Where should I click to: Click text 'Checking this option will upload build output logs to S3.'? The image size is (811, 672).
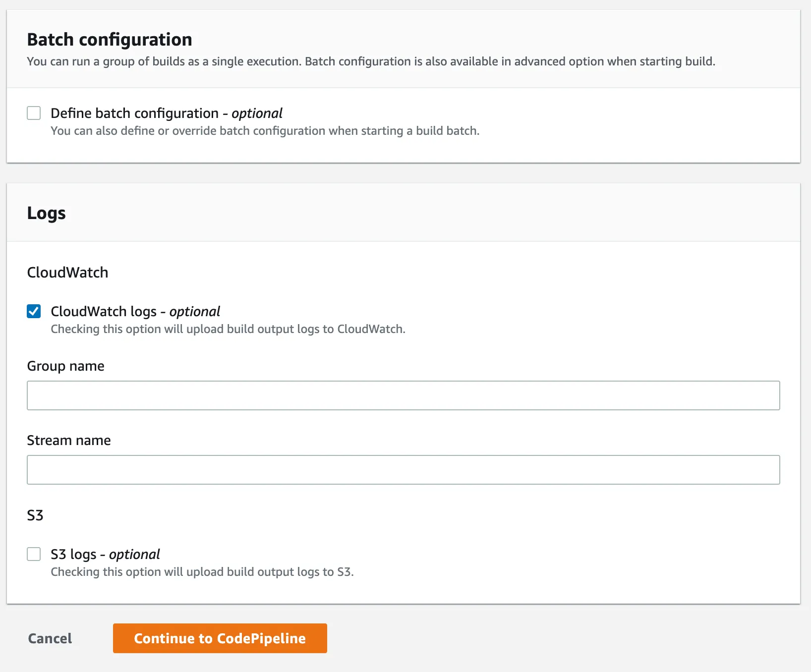point(202,572)
